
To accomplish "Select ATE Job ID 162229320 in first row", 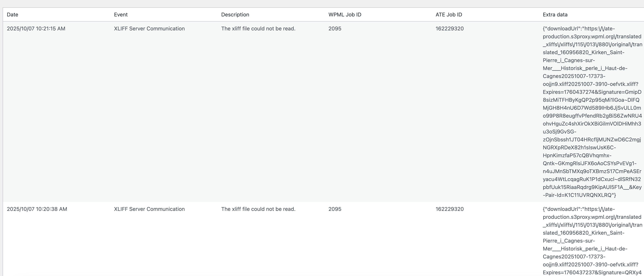I will [449, 29].
